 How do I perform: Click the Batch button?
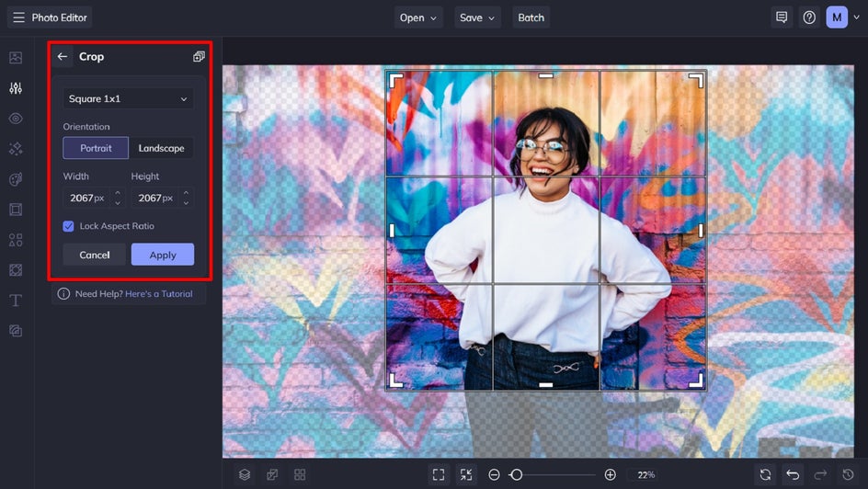(x=531, y=17)
